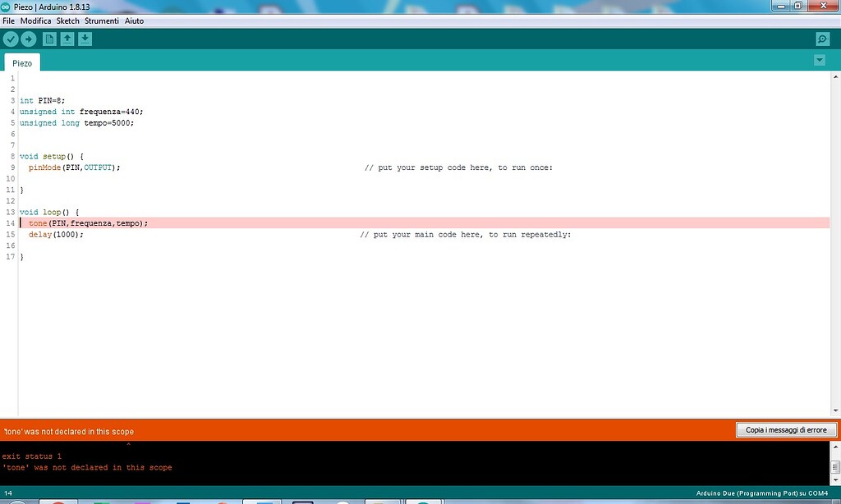The height and width of the screenshot is (504, 841).
Task: Open the tab list dropdown arrow
Action: pyautogui.click(x=819, y=59)
